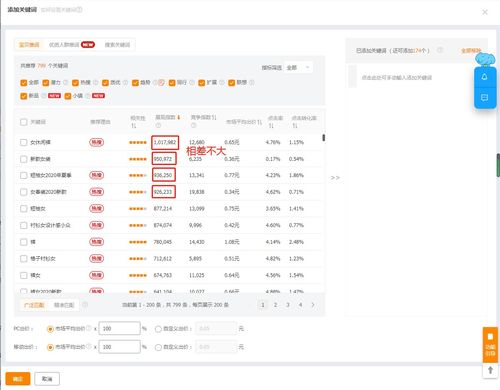
Task: Click the orange feature guide floating button
Action: point(490,345)
